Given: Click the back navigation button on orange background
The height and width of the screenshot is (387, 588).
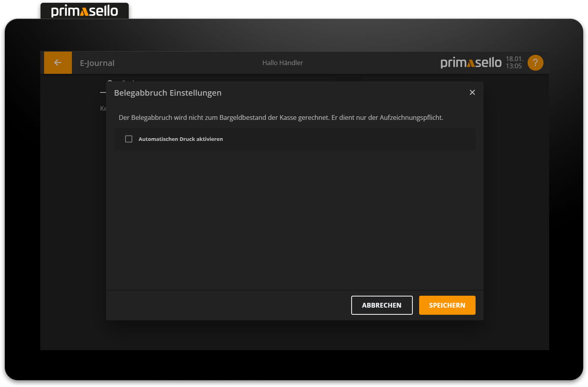Looking at the screenshot, I should coord(58,62).
